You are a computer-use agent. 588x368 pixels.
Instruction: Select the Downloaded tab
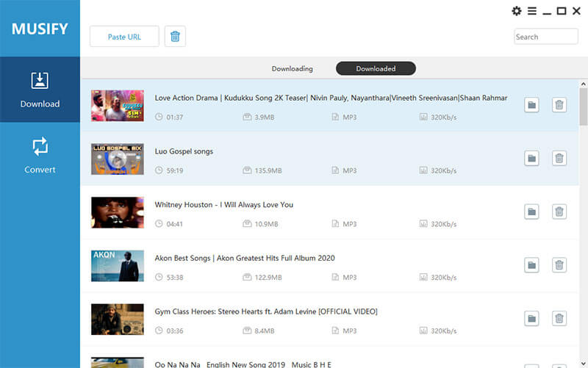[376, 68]
